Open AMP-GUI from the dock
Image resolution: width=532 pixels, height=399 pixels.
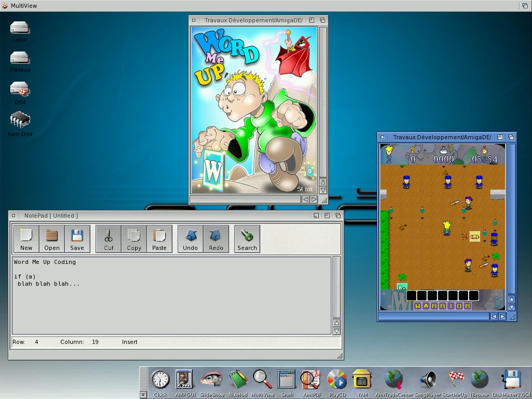(x=184, y=383)
